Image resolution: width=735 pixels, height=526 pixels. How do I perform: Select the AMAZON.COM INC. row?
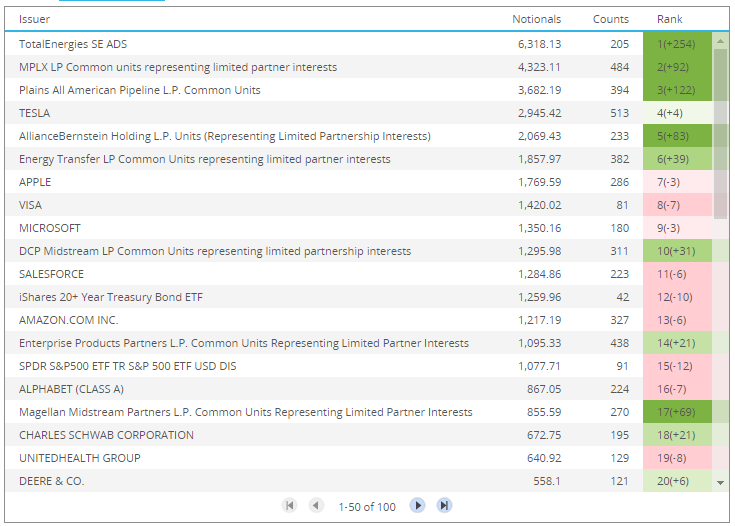coord(359,320)
